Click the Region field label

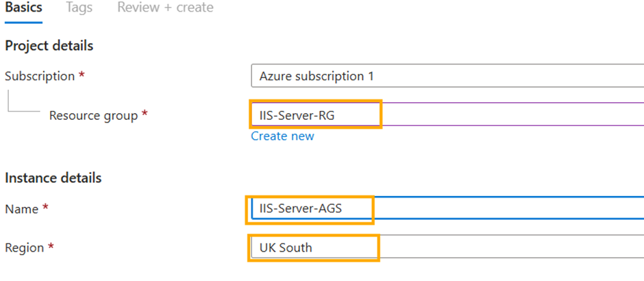pos(24,247)
